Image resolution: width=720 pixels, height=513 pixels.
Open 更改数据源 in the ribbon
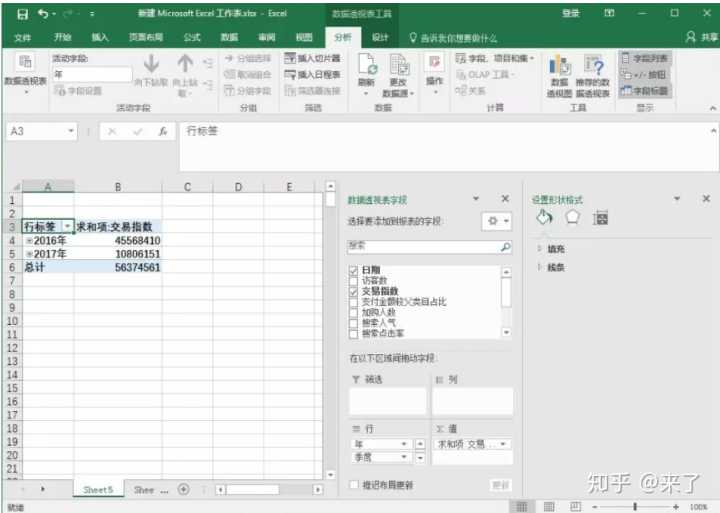[x=398, y=72]
